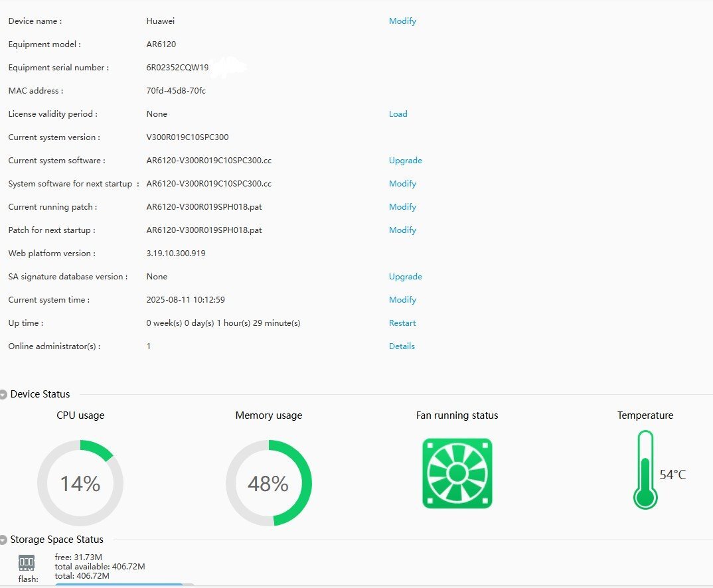The image size is (713, 588).
Task: Click the total available: 406.72M value
Action: click(100, 567)
